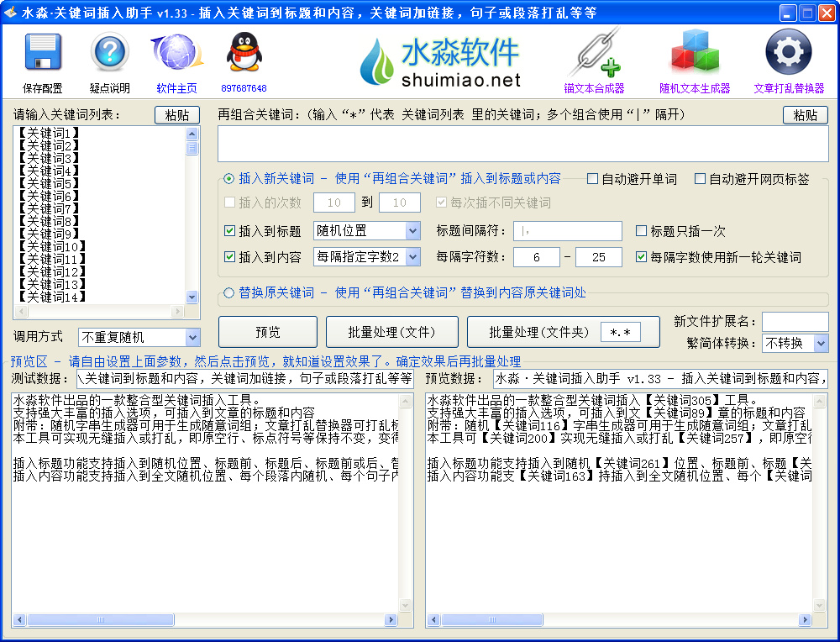
Task: Click the test data horizontal scrollbar thumb
Action: [100, 620]
